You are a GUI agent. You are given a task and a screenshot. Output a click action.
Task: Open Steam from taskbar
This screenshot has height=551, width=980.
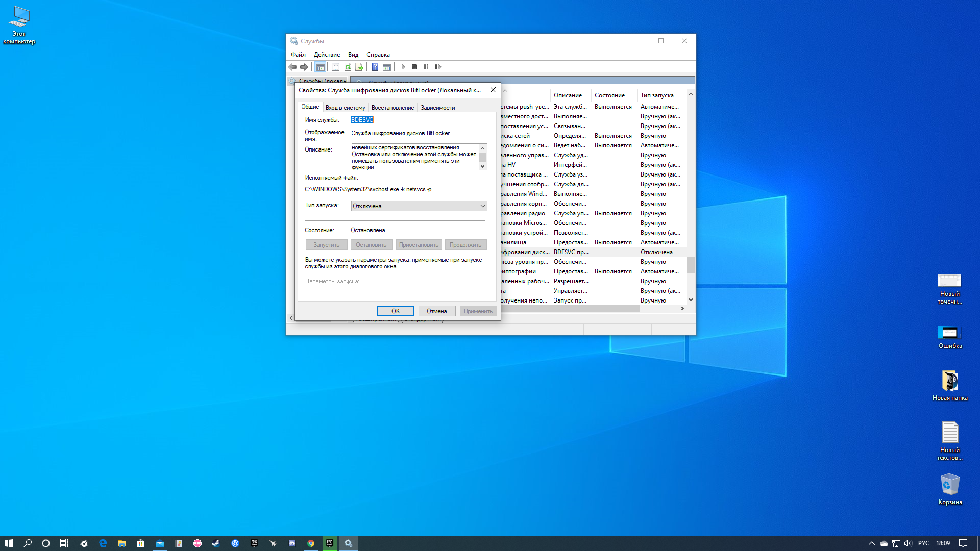tap(216, 543)
